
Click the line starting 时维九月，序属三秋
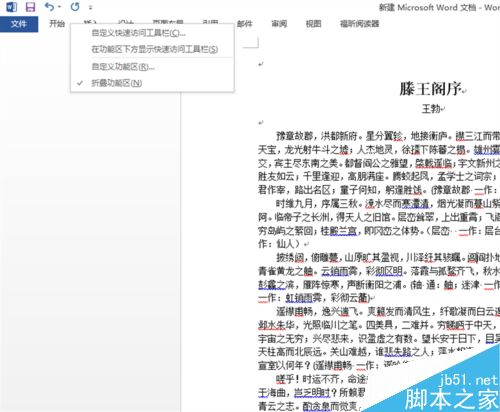[x=388, y=203]
